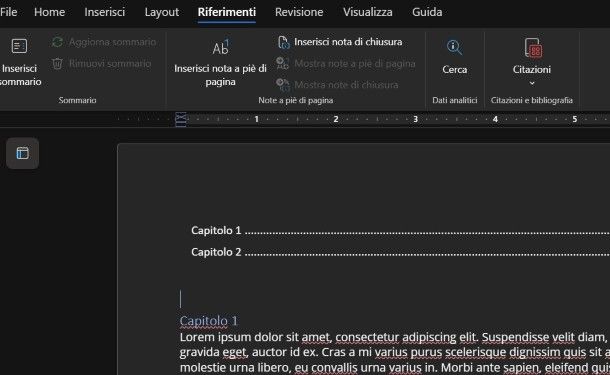Viewport: 610px width, 375px height.
Task: Click the Rimuovi sommario trash icon
Action: point(57,63)
